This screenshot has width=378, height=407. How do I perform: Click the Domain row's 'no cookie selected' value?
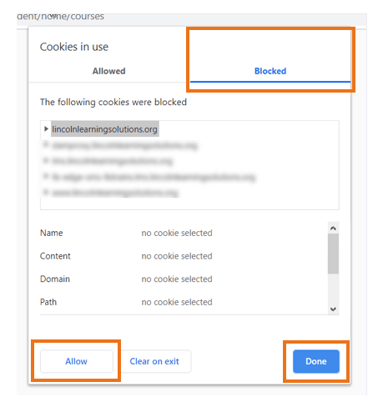click(x=177, y=279)
